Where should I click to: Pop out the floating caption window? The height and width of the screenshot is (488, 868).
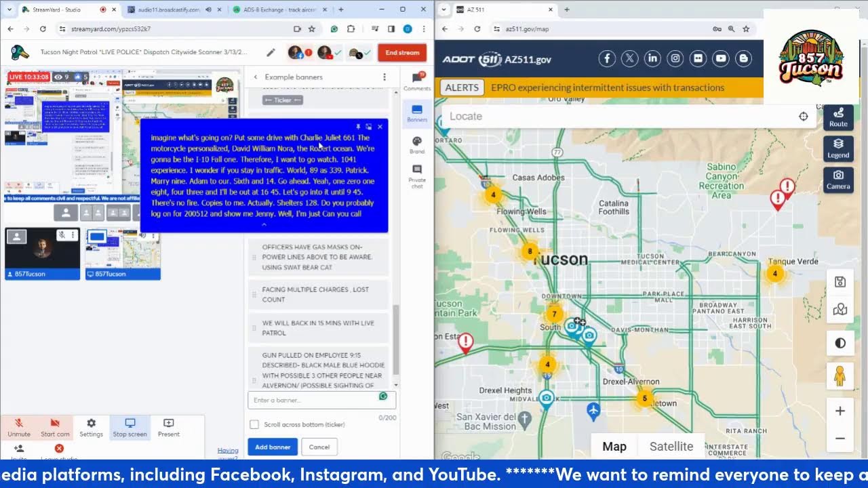(369, 127)
